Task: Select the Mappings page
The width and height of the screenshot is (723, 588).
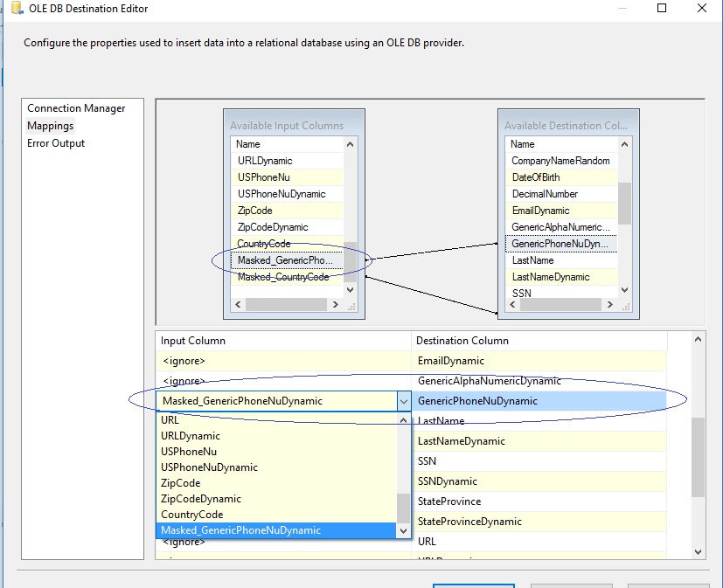Action: [x=50, y=126]
